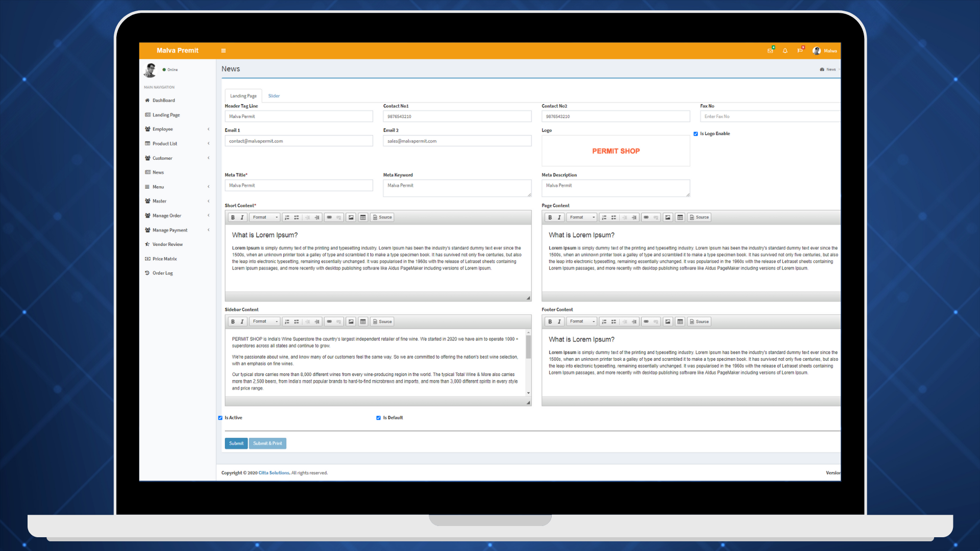Image resolution: width=980 pixels, height=551 pixels.
Task: Open Format dropdown in Page Content editor
Action: coord(582,217)
